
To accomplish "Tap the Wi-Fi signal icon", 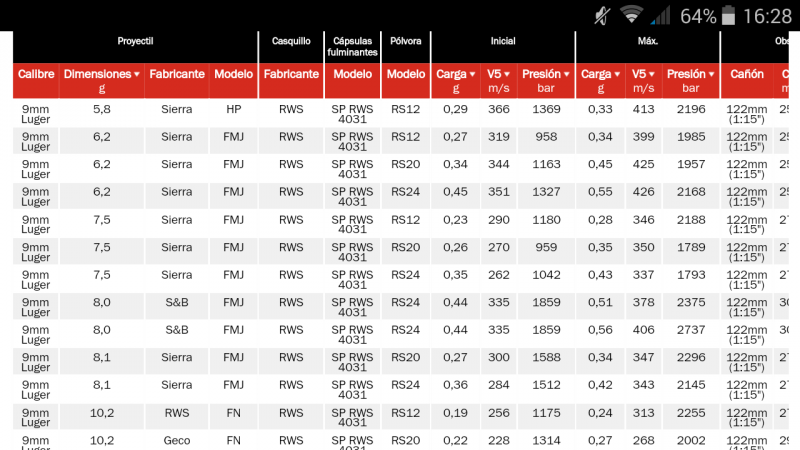I will click(x=631, y=15).
